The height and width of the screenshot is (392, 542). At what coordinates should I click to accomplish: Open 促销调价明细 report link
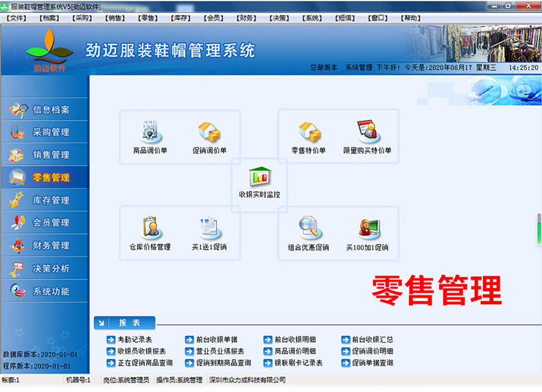pos(373,352)
